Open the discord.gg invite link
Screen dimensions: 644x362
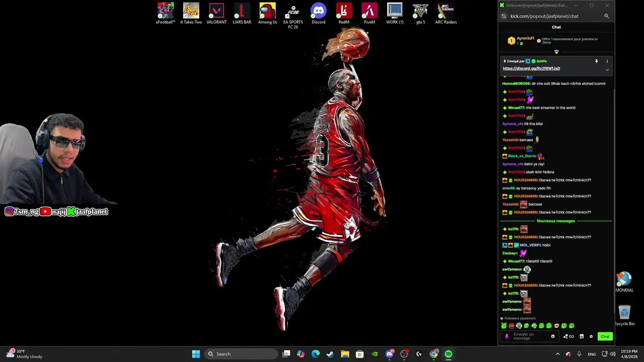pos(531,68)
